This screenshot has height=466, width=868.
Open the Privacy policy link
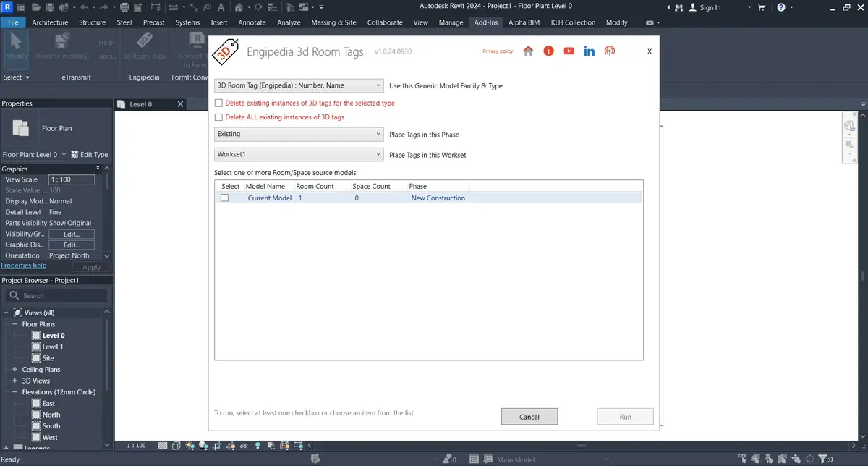tap(498, 51)
